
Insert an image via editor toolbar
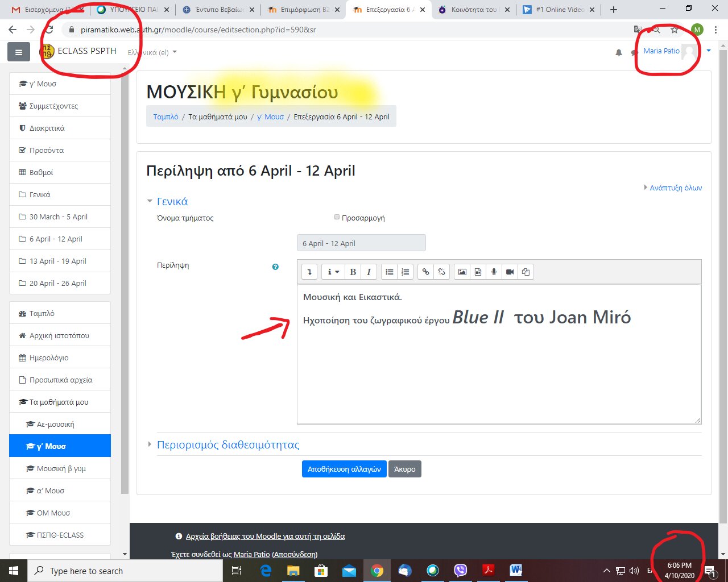click(x=462, y=272)
